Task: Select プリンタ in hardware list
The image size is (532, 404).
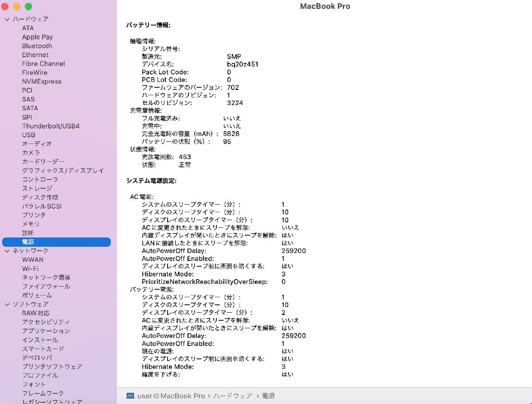Action: [34, 215]
